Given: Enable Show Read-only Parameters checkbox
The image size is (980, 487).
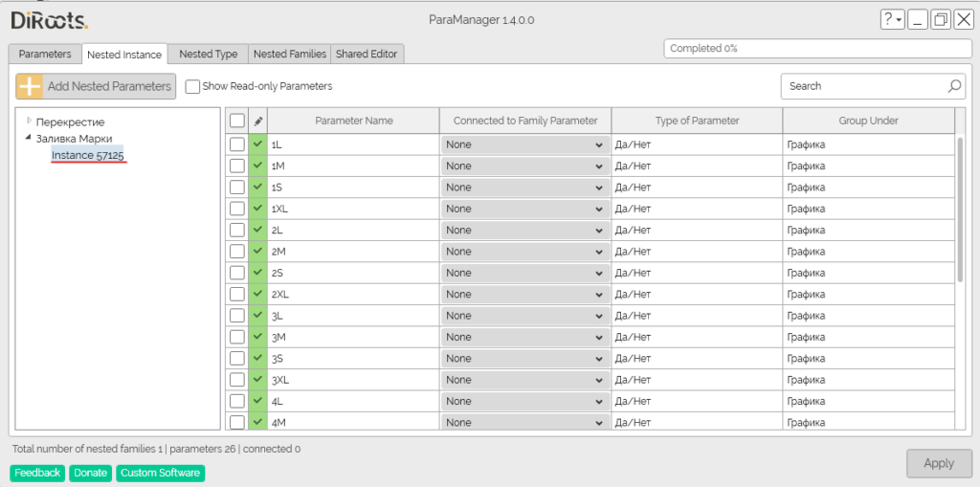Looking at the screenshot, I should pos(192,86).
